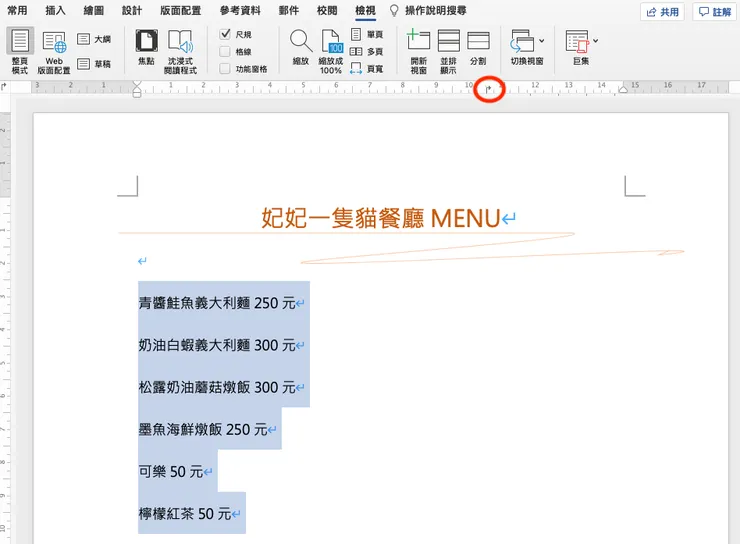
Task: Select Page Width (頁寬) zoom
Action: pyautogui.click(x=367, y=69)
